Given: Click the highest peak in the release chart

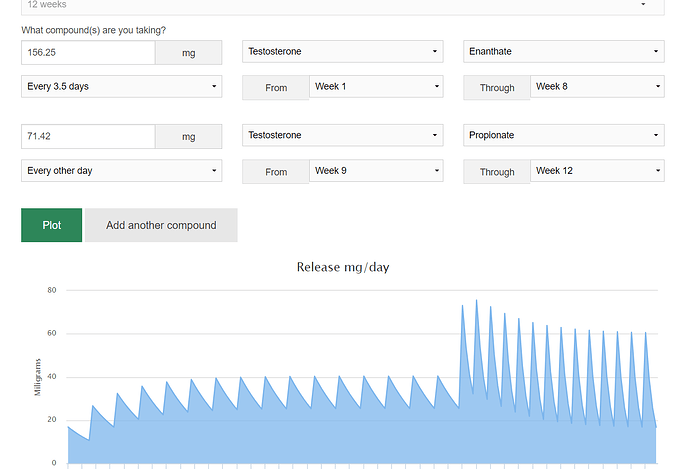Looking at the screenshot, I should (477, 301).
